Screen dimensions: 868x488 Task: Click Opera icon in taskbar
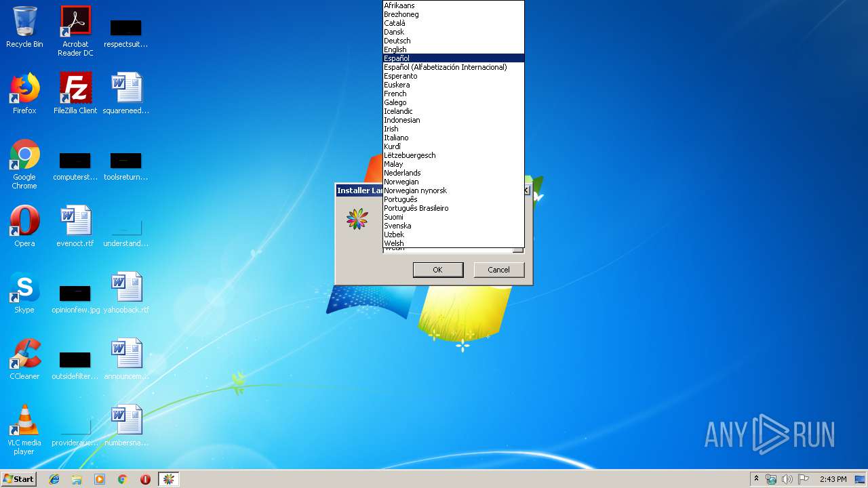(x=145, y=479)
